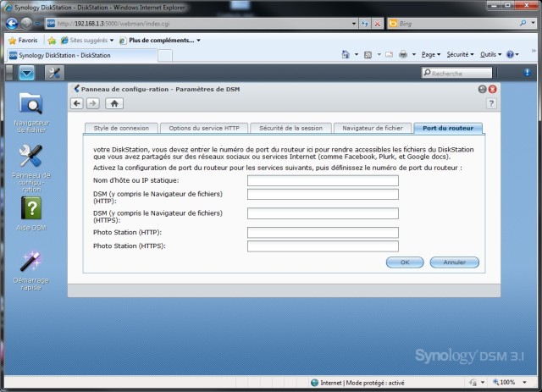The image size is (542, 392).
Task: Click the Control Panel taskbar tools icon
Action: coord(54,73)
